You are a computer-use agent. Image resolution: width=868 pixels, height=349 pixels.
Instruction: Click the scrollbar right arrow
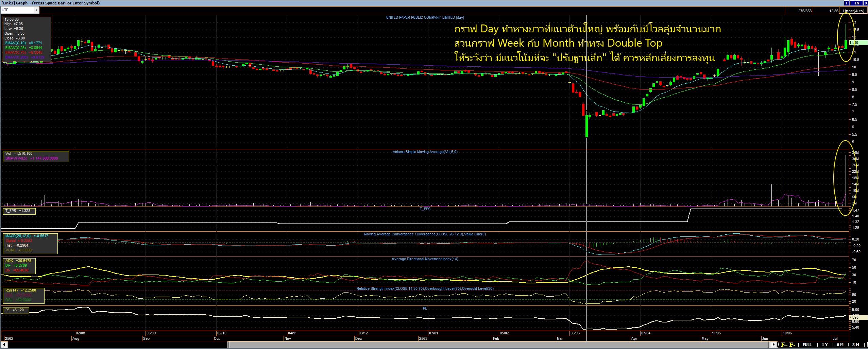774,345
